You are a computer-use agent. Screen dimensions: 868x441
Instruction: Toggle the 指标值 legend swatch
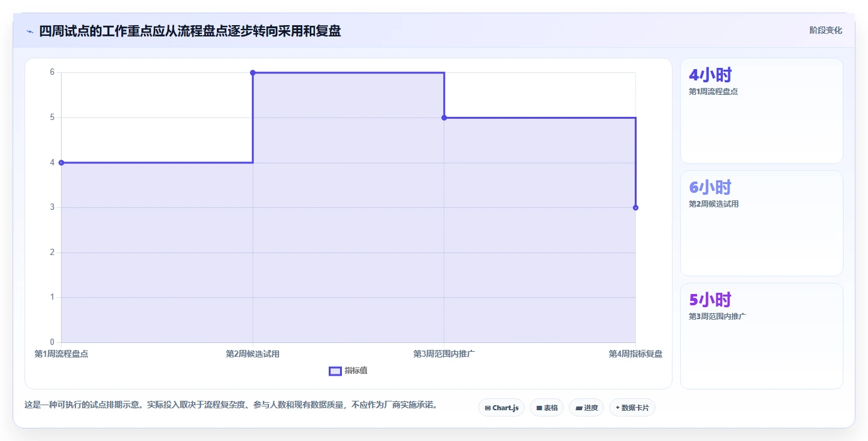pyautogui.click(x=335, y=371)
